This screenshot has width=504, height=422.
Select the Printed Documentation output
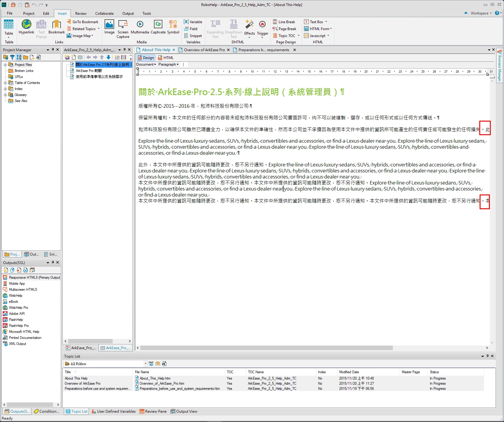22,338
